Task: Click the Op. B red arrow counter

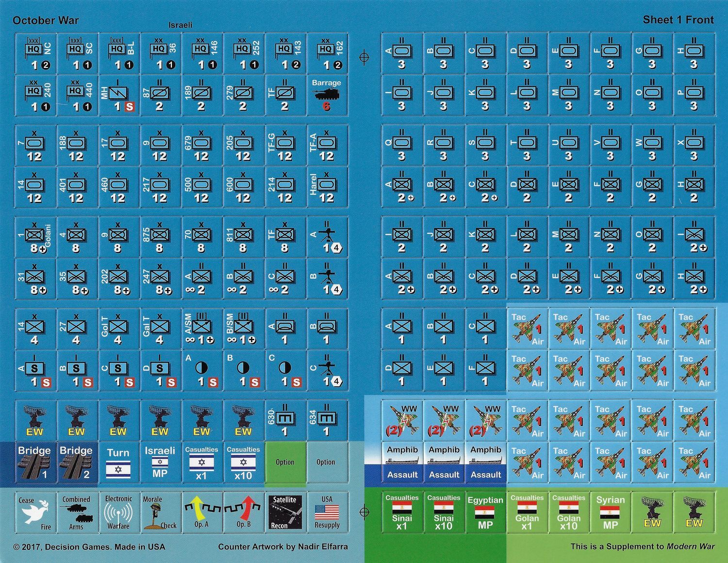Action: click(244, 512)
